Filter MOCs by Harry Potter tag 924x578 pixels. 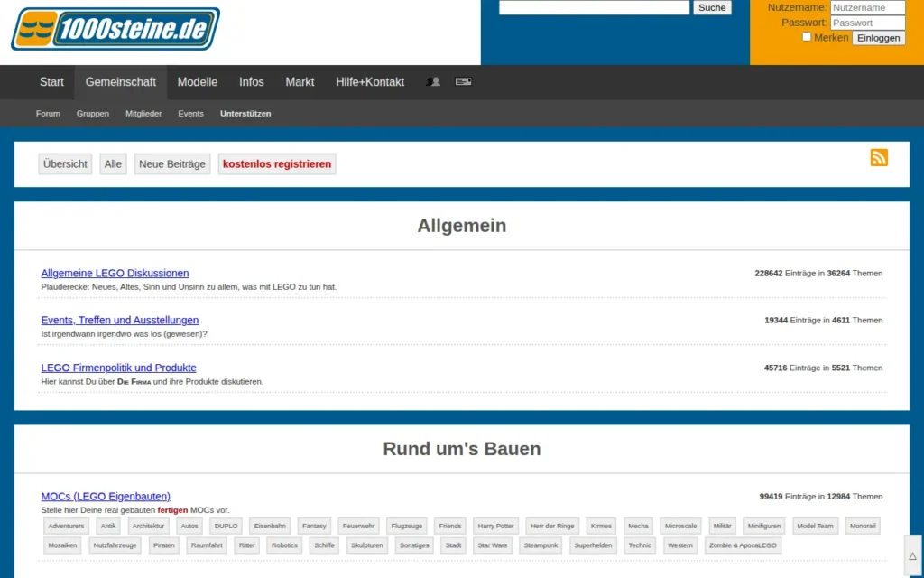point(495,527)
